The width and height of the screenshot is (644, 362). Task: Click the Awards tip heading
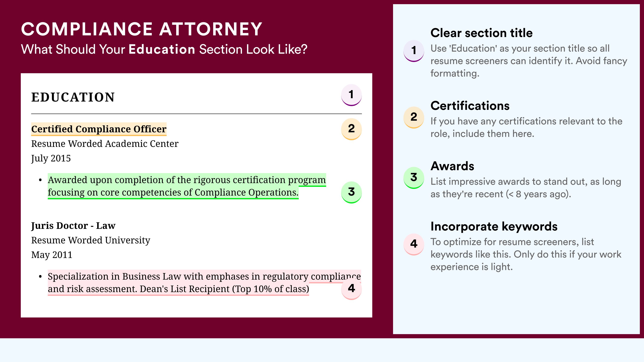pos(452,166)
